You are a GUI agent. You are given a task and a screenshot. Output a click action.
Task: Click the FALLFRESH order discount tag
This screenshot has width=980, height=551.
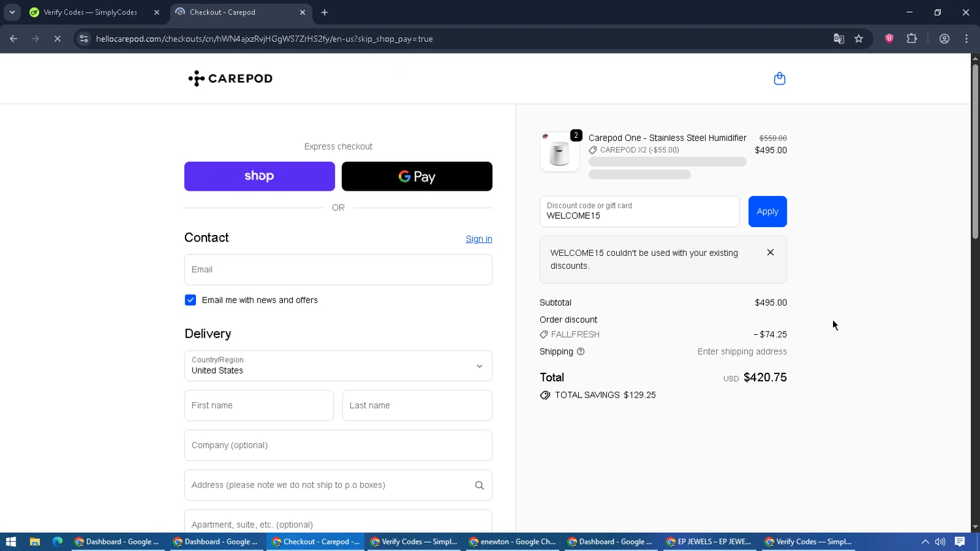tap(570, 334)
